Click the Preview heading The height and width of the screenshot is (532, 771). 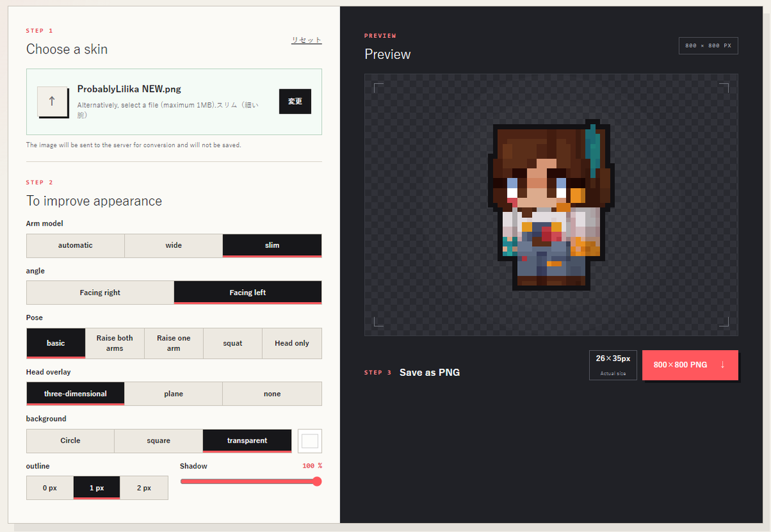coord(387,55)
